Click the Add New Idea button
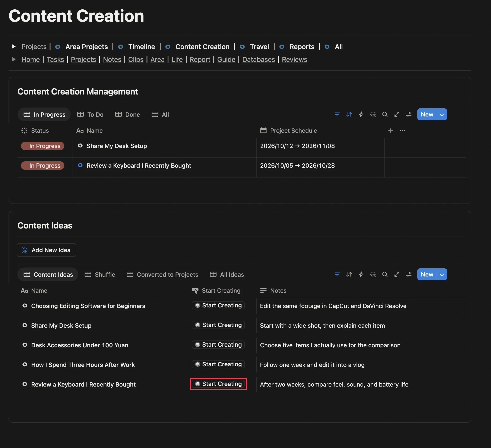The height and width of the screenshot is (448, 491). tap(46, 250)
